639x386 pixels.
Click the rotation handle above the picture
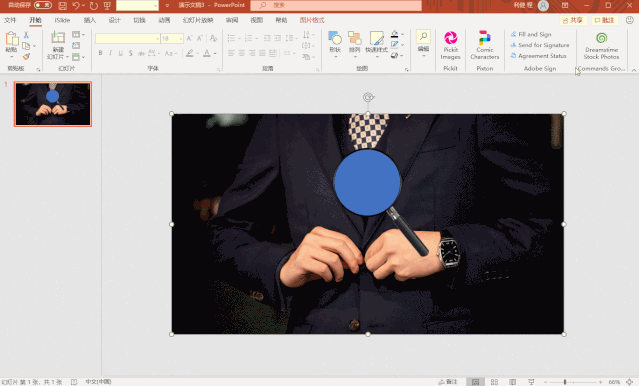coord(368,97)
